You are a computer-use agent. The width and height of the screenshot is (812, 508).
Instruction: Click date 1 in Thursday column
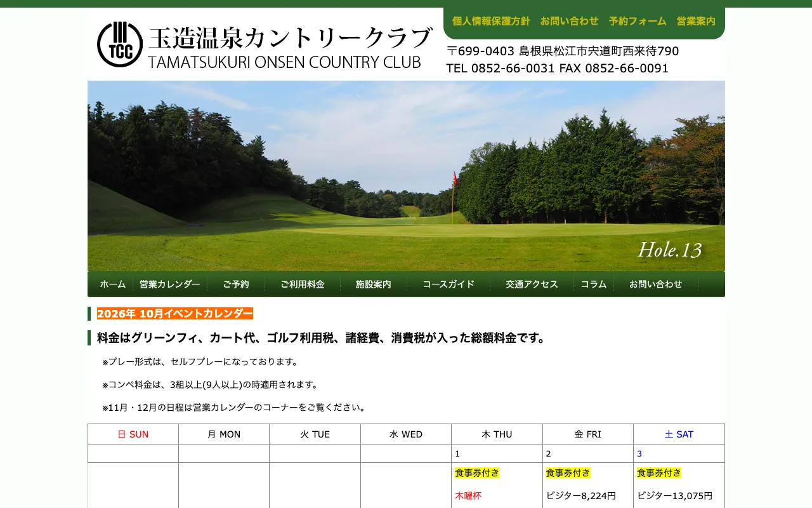457,453
